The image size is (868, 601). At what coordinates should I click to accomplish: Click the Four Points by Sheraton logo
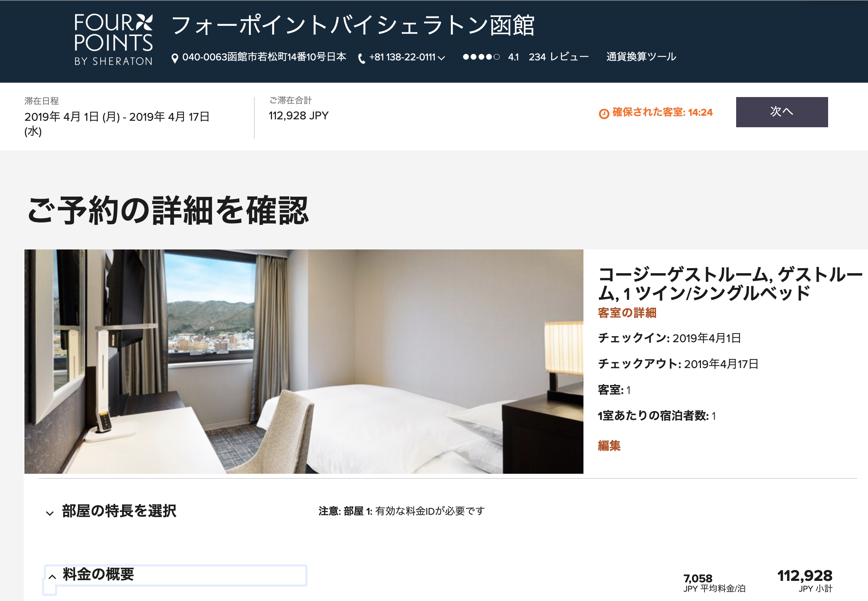113,40
